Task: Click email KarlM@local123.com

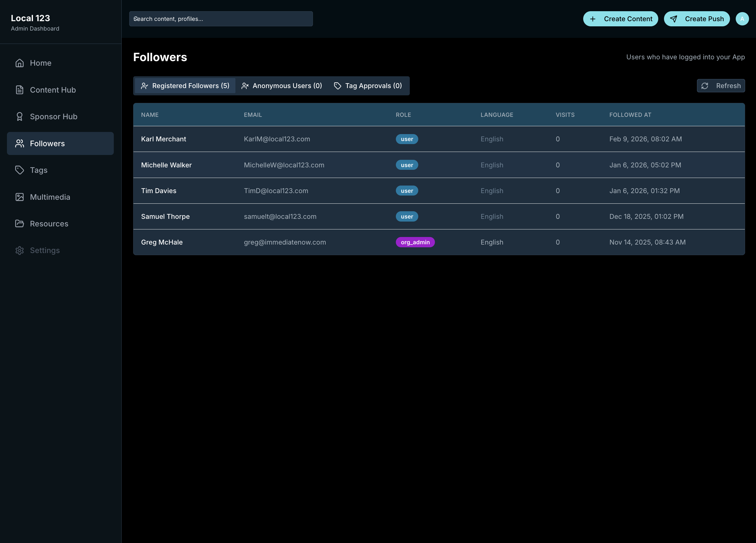Action: (x=277, y=139)
